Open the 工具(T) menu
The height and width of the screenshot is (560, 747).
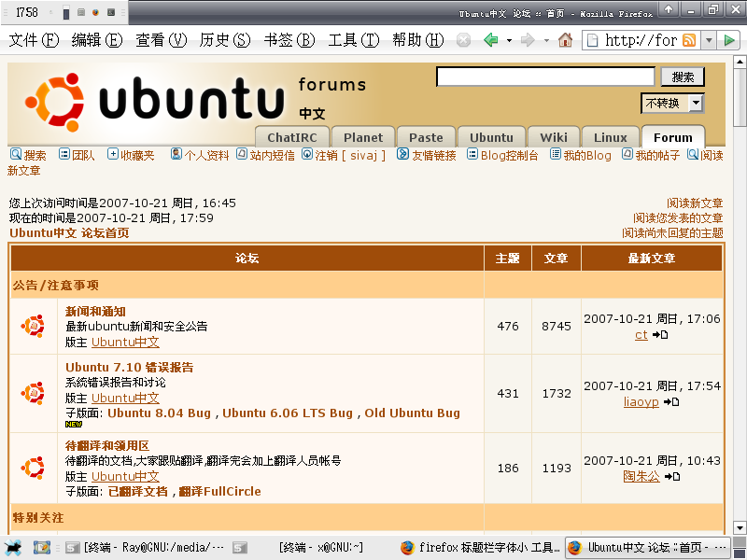pos(354,40)
